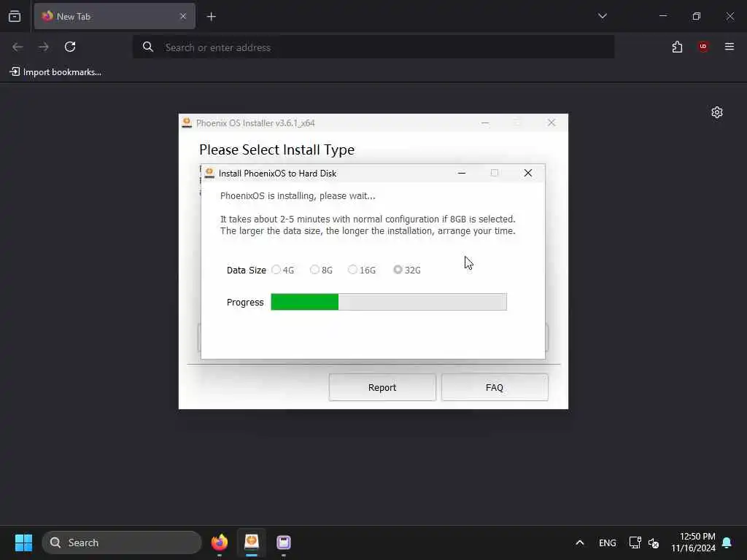Expand the list all tabs chevron
This screenshot has width=747, height=560.
602,16
